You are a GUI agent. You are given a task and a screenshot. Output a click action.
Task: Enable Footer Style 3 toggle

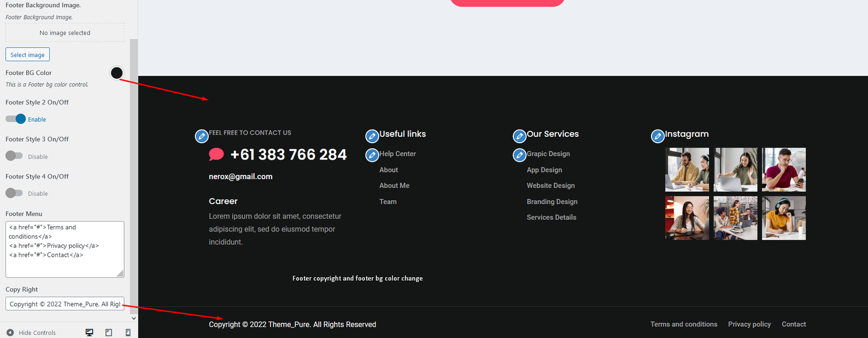[x=14, y=156]
